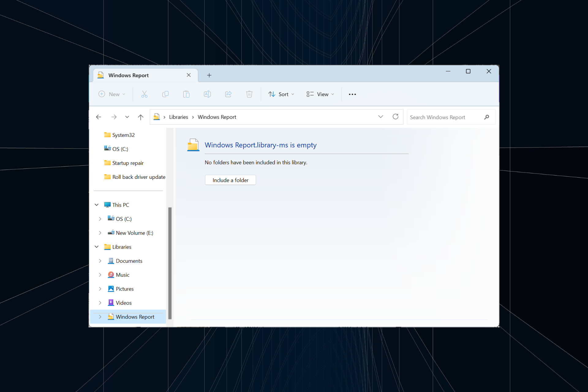Open the View dropdown

coord(320,94)
